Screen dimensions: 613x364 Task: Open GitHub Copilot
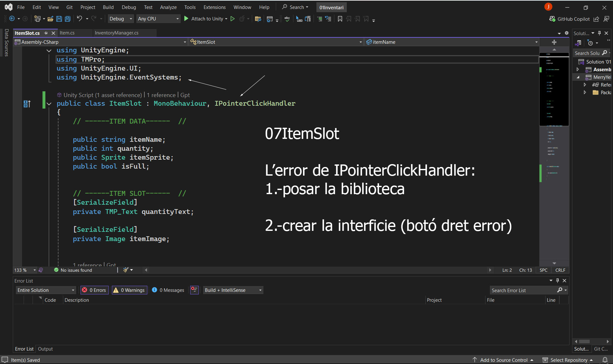(570, 19)
